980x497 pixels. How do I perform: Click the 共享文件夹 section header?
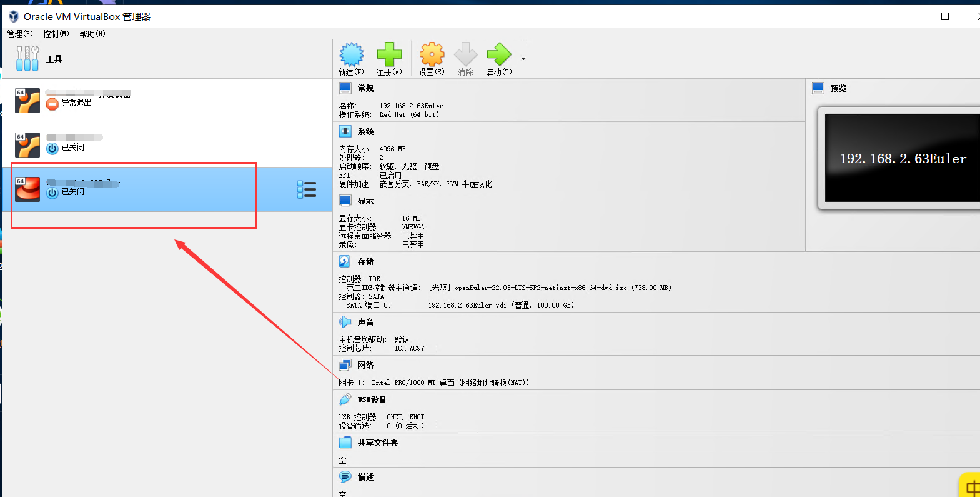(377, 443)
